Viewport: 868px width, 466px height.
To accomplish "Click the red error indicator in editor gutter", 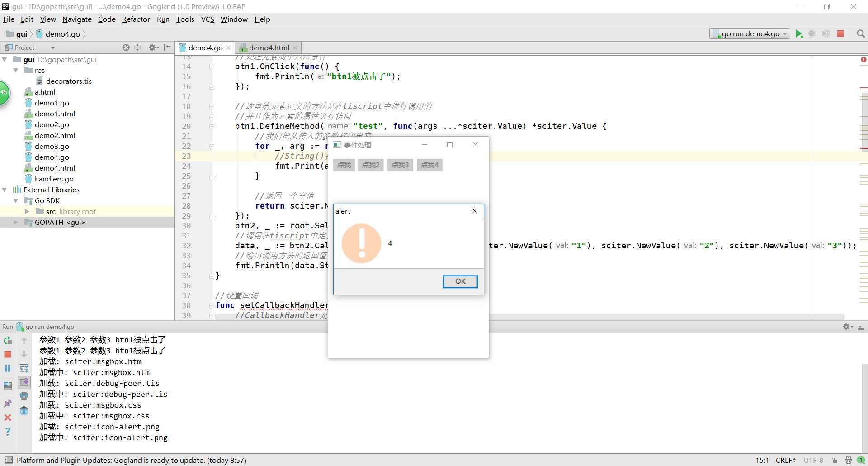I will click(863, 60).
